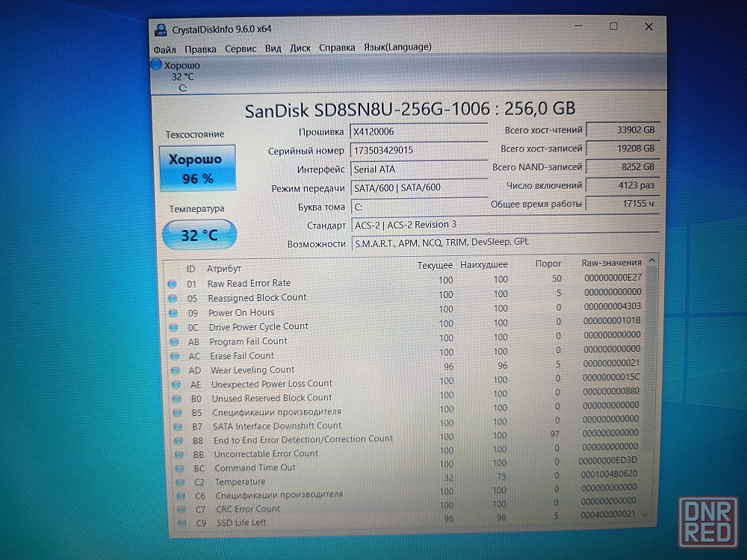This screenshot has height=560, width=747.
Task: Click the Атрибут column header
Action: click(224, 269)
